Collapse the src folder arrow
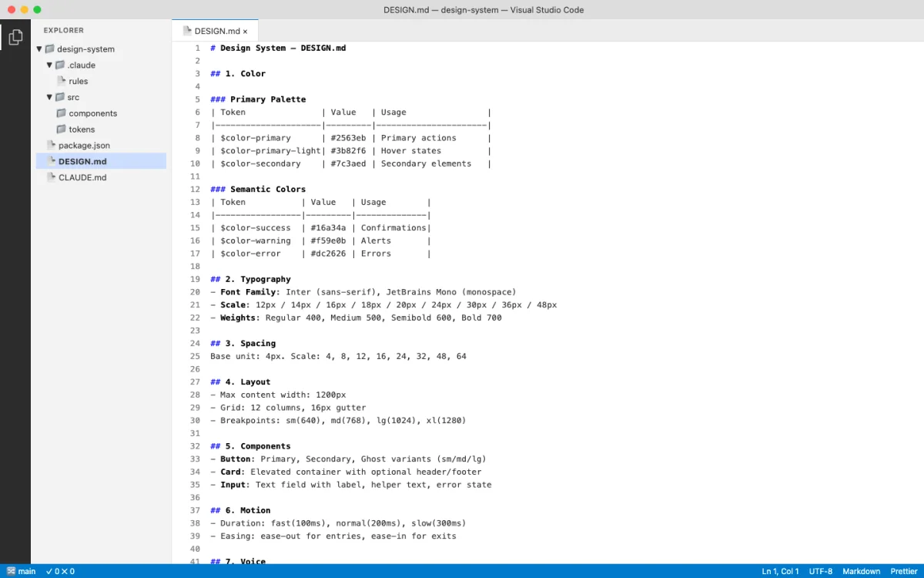The width and height of the screenshot is (924, 578). pyautogui.click(x=49, y=97)
